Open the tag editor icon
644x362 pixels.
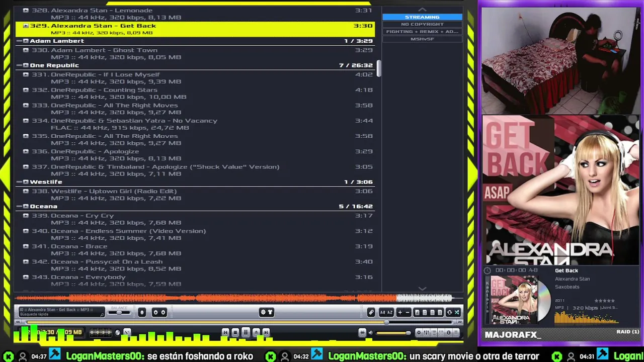coord(371,312)
